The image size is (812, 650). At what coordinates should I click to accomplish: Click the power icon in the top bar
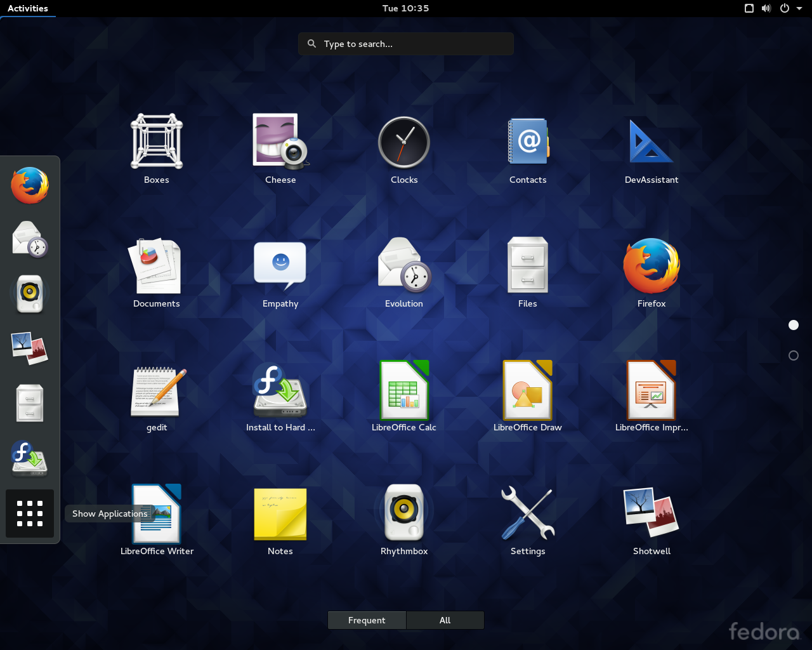click(x=785, y=8)
